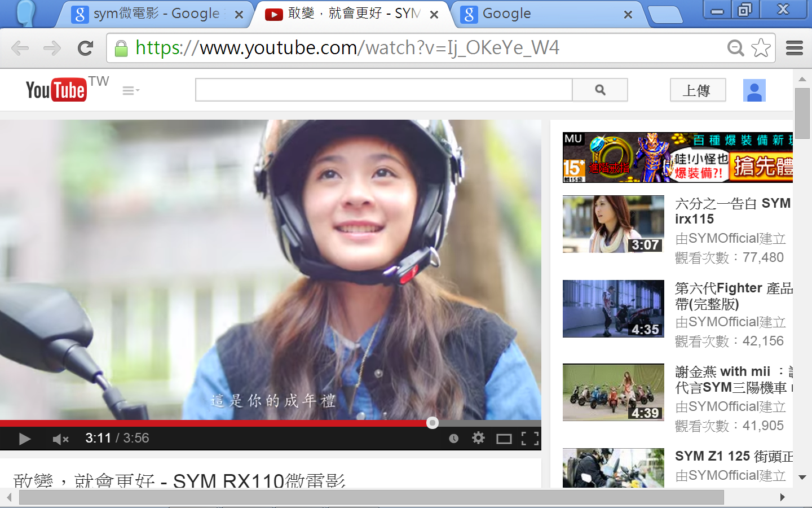Switch to the third Google tab
Screen dimensions: 812x508
pos(547,14)
